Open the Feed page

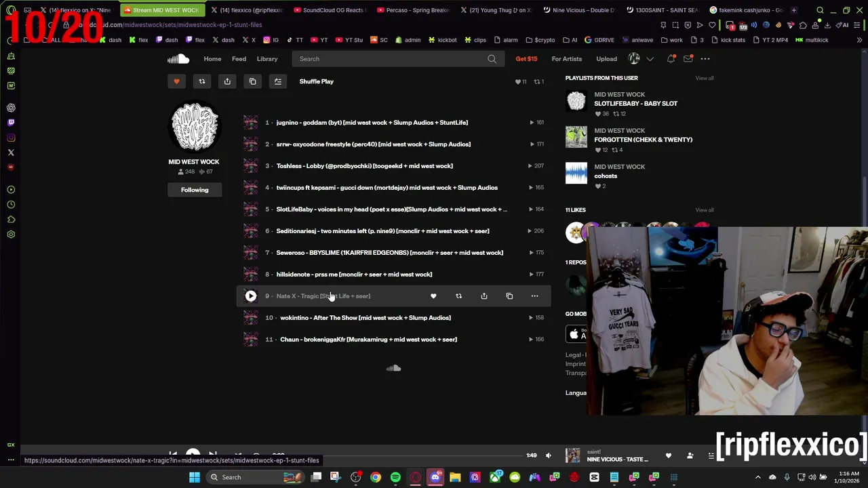239,59
